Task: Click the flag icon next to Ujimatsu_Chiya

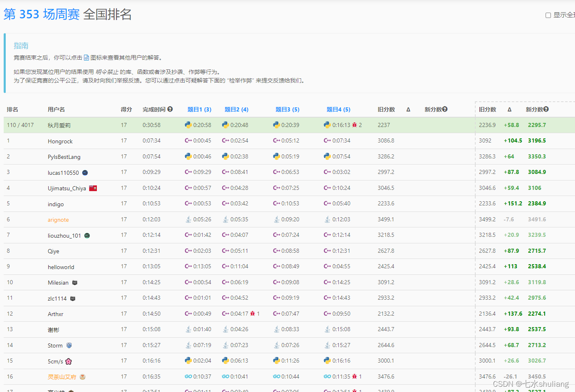Action: point(93,188)
